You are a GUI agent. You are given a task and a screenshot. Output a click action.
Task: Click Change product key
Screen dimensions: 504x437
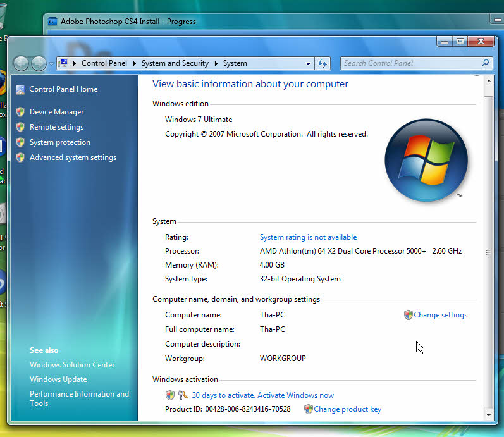347,409
